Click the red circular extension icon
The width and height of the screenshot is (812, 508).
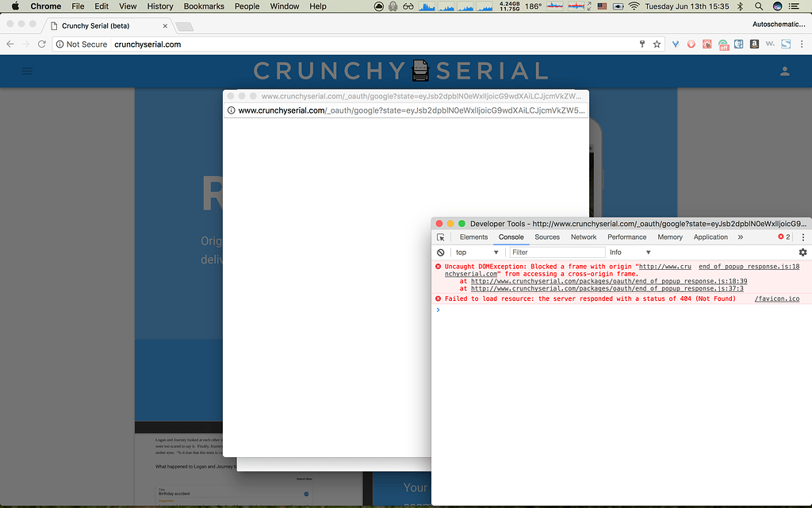point(691,44)
